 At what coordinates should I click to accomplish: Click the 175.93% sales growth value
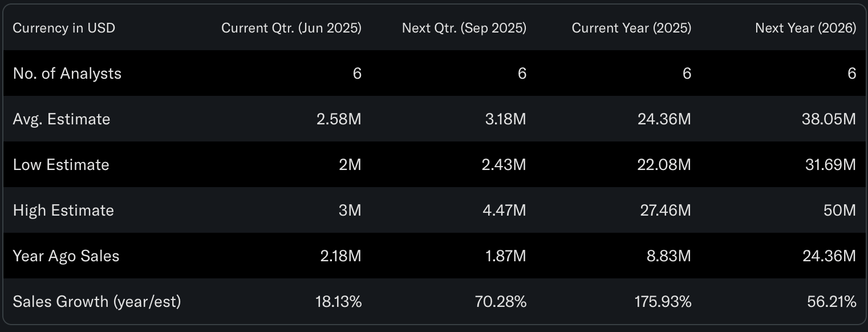663,302
